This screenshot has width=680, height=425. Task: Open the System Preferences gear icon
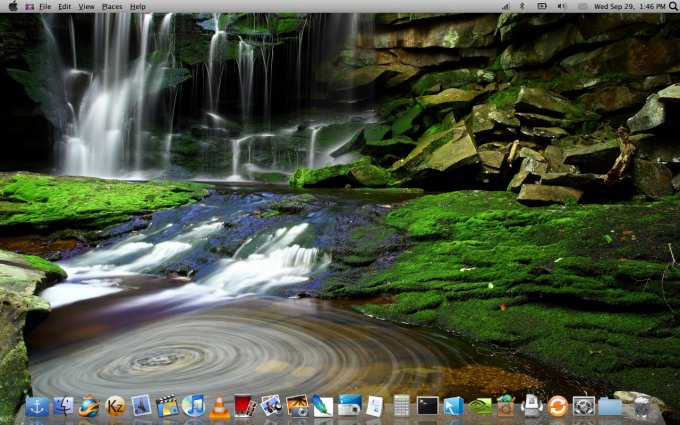coord(584,406)
